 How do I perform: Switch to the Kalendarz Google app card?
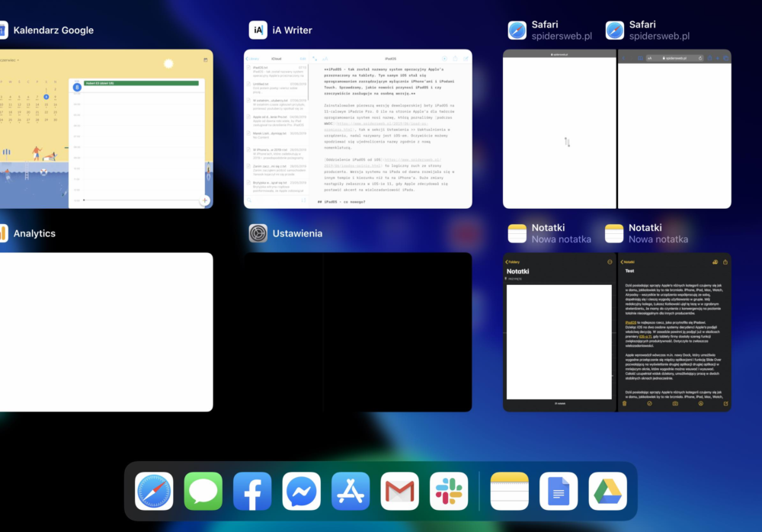(107, 129)
